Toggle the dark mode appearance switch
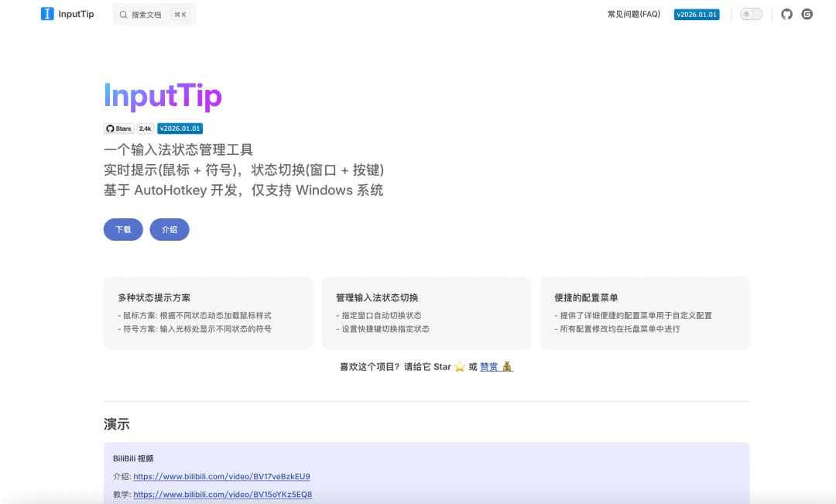Screen dimensions: 836x504 click(x=751, y=15)
